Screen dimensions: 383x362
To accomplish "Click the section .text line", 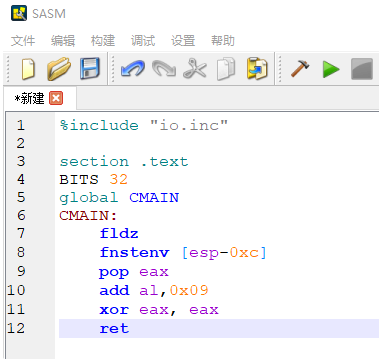I will [124, 162].
